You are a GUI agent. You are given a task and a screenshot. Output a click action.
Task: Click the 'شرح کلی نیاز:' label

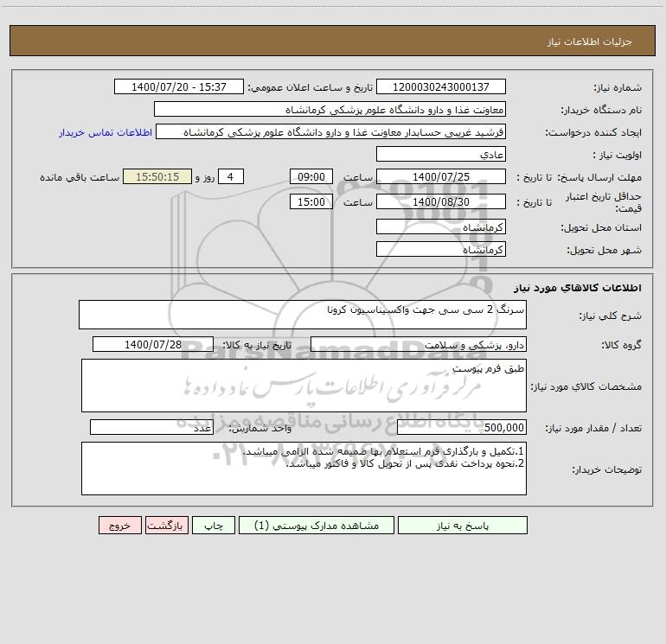611,316
